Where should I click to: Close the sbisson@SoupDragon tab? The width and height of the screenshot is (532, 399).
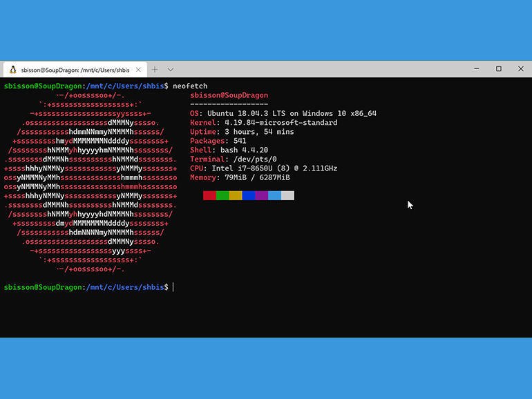tap(138, 70)
